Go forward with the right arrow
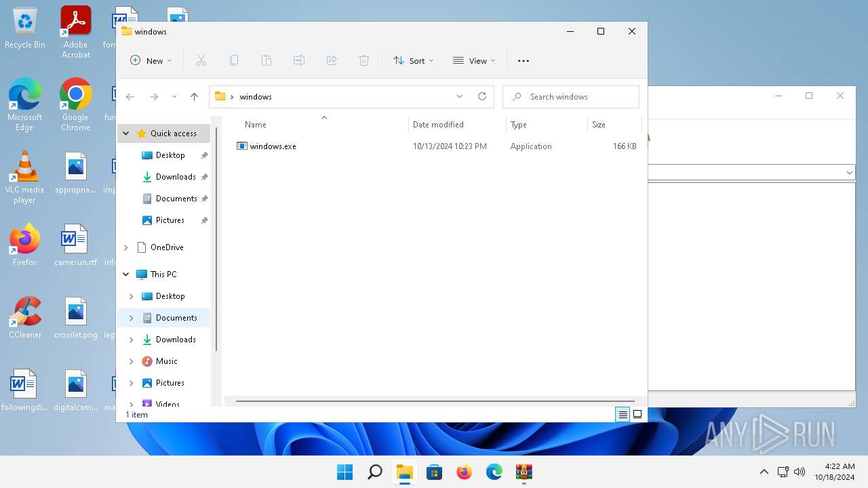 click(154, 97)
